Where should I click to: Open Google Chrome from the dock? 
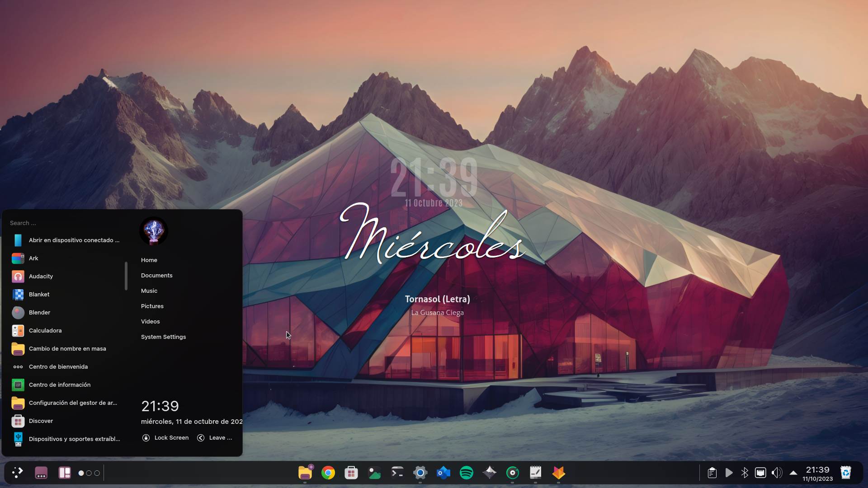coord(328,473)
